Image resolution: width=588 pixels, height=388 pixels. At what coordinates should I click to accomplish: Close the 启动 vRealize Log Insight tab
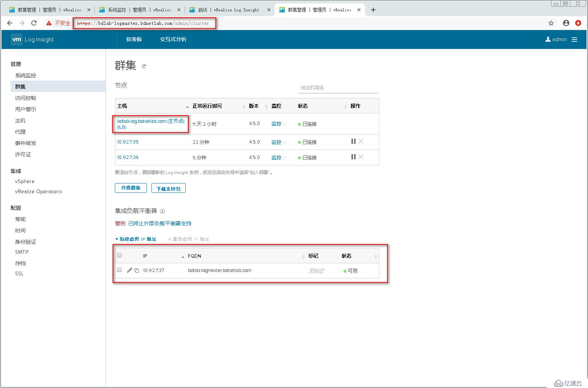(x=269, y=10)
